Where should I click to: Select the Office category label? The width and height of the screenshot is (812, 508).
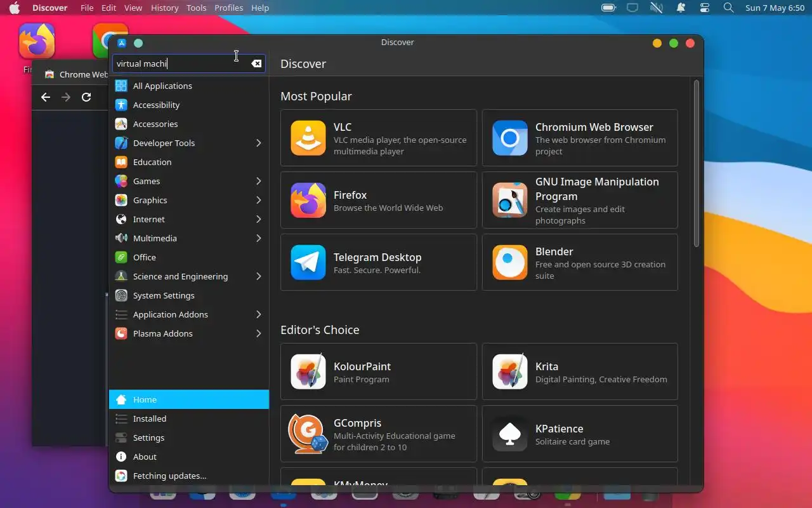pyautogui.click(x=144, y=257)
